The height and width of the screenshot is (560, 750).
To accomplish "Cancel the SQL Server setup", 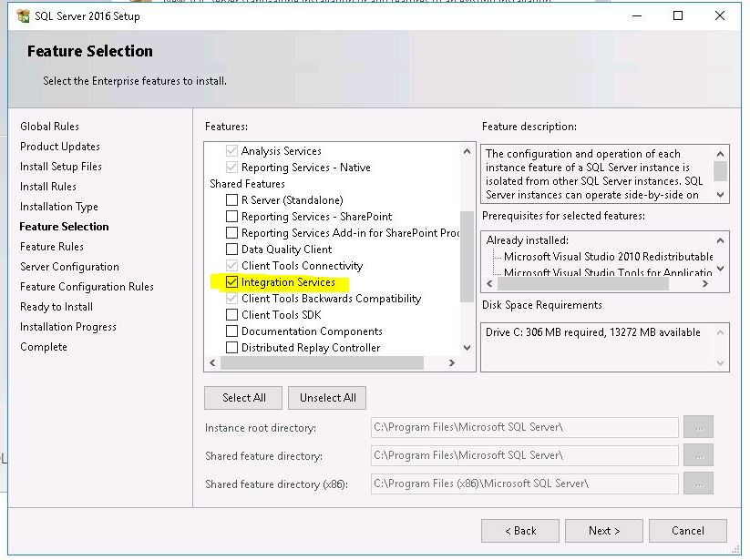I will click(688, 530).
